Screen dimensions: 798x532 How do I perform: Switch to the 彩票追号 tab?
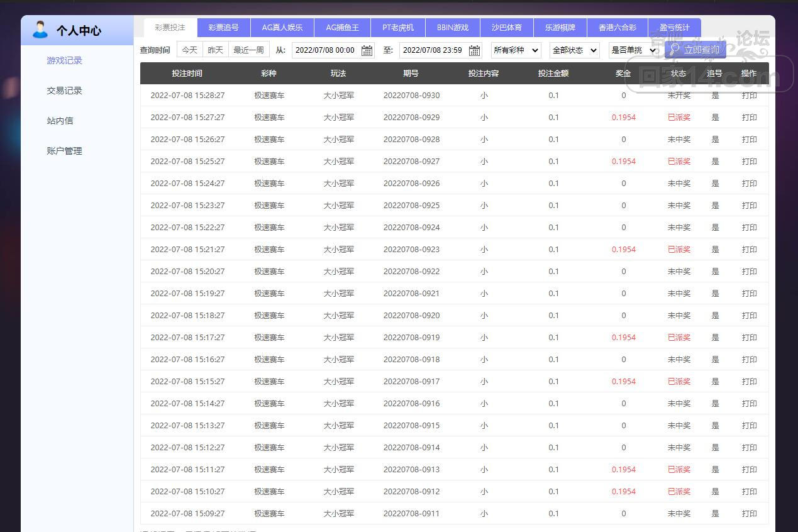223,28
